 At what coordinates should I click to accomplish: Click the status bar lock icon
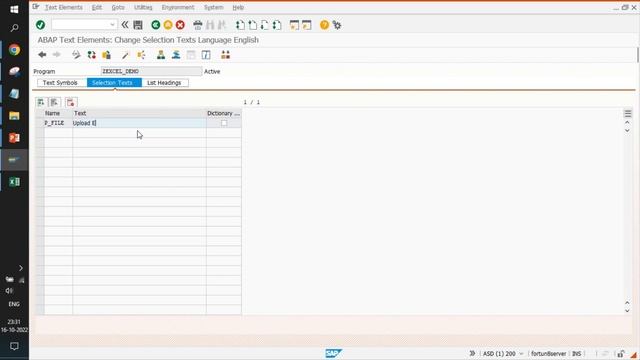pos(620,353)
